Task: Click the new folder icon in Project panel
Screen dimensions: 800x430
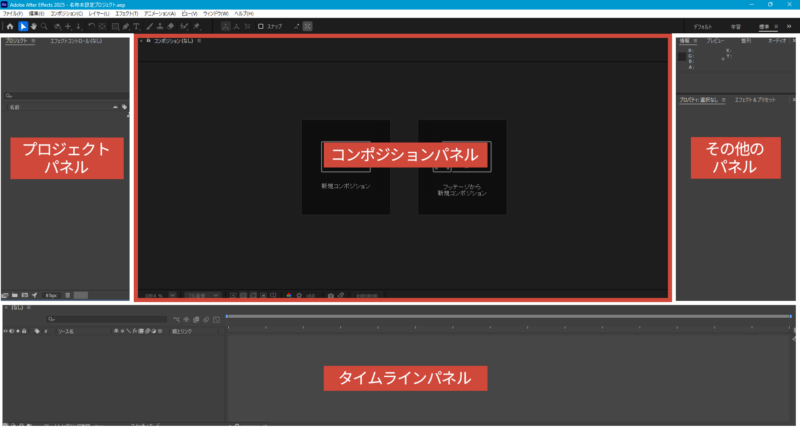Action: click(15, 295)
